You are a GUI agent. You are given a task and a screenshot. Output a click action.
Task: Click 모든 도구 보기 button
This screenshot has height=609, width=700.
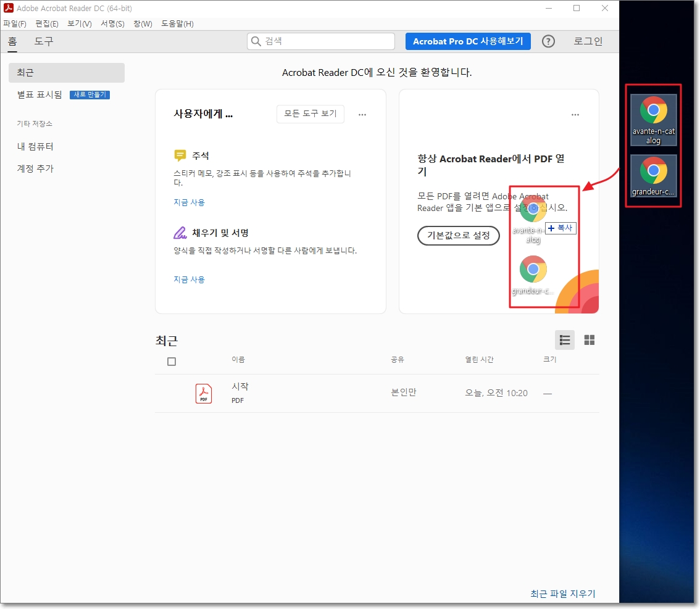310,114
